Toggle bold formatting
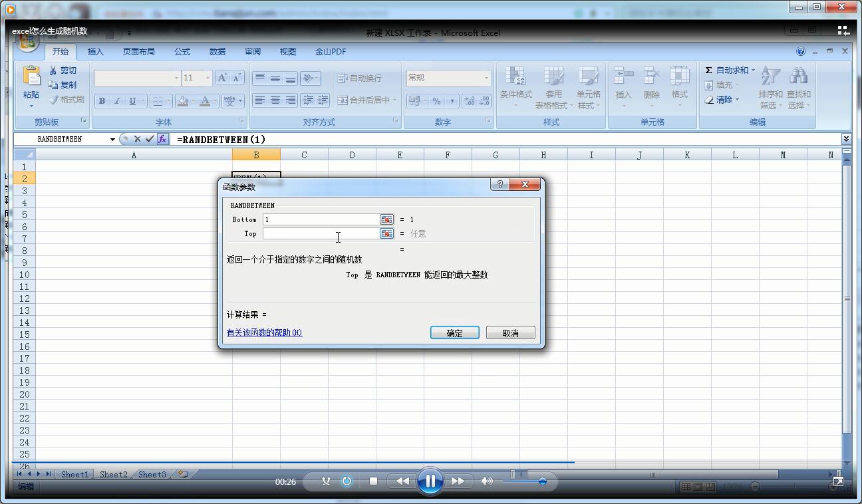The width and height of the screenshot is (862, 504). (x=102, y=101)
